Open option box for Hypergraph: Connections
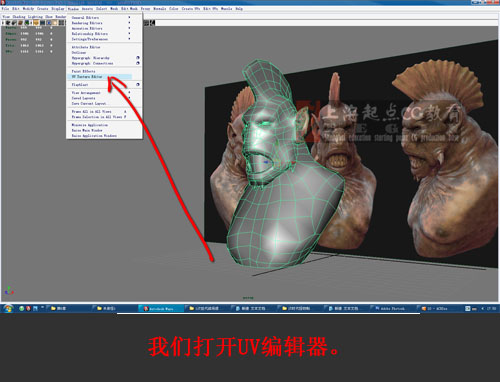This screenshot has width=500, height=382. click(x=138, y=63)
